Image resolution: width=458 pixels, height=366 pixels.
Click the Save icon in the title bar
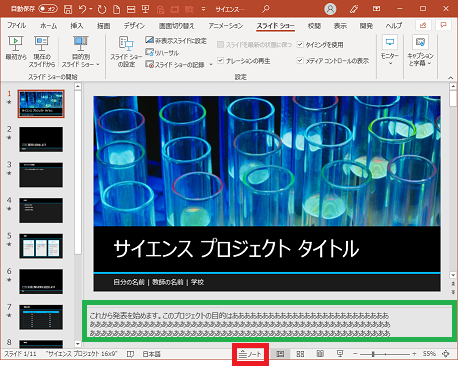(x=68, y=9)
